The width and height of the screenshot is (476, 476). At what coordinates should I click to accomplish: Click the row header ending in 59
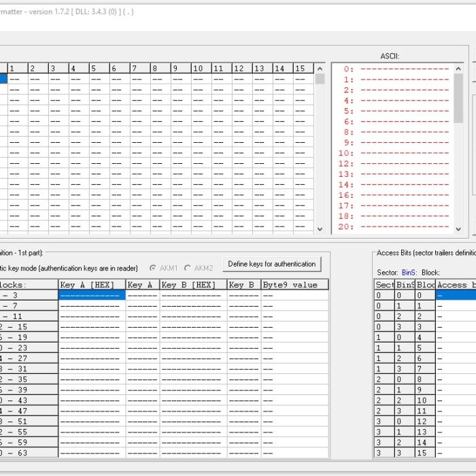[29, 442]
